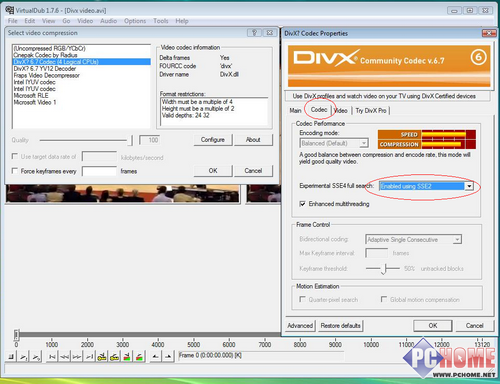Image resolution: width=500 pixels, height=384 pixels.
Task: Scan backward for scene change
Action: pyautogui.click(x=127, y=357)
